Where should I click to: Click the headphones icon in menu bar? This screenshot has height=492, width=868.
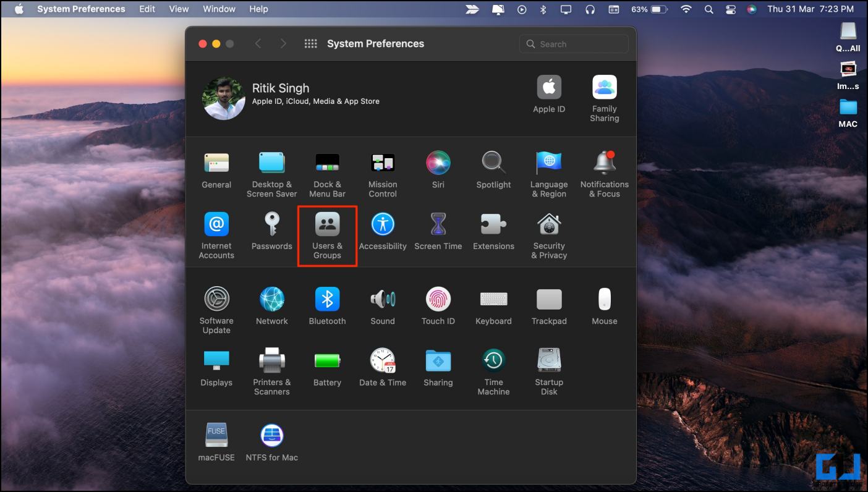pyautogui.click(x=590, y=9)
